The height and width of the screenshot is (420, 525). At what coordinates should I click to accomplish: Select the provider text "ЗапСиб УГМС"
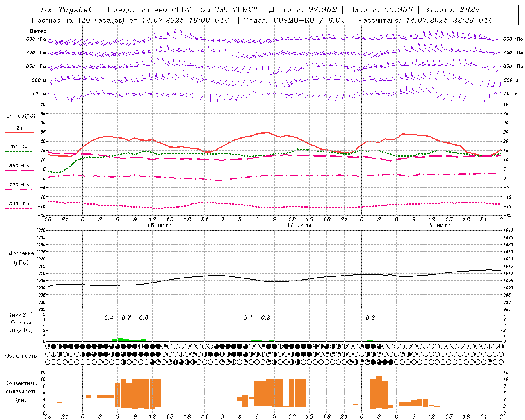(227, 10)
